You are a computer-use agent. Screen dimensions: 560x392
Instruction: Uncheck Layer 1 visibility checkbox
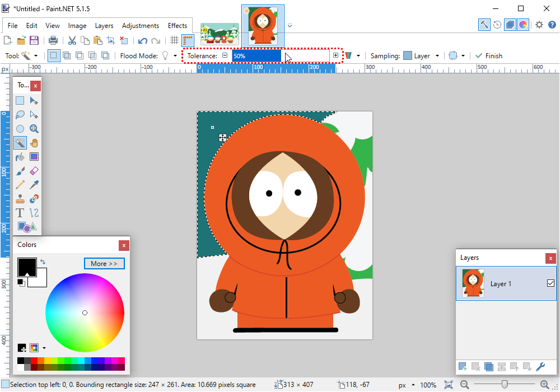(550, 283)
